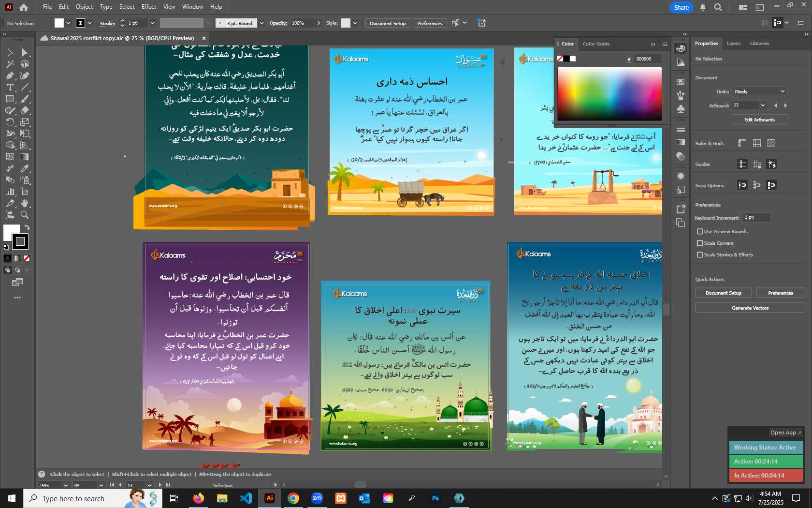Activate the Magic Wand tool
This screenshot has width=812, height=508.
pyautogui.click(x=10, y=64)
